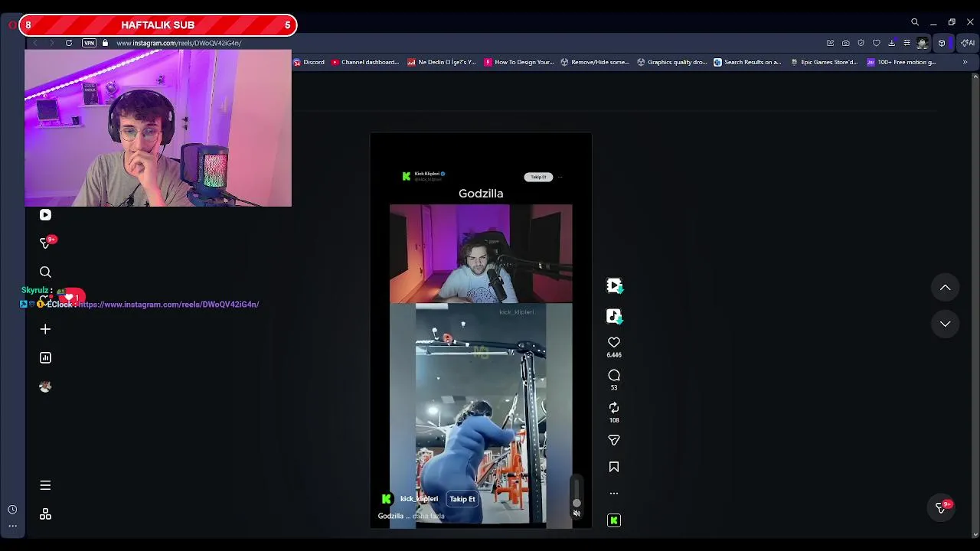Go to the next reel with down arrow

pyautogui.click(x=946, y=324)
